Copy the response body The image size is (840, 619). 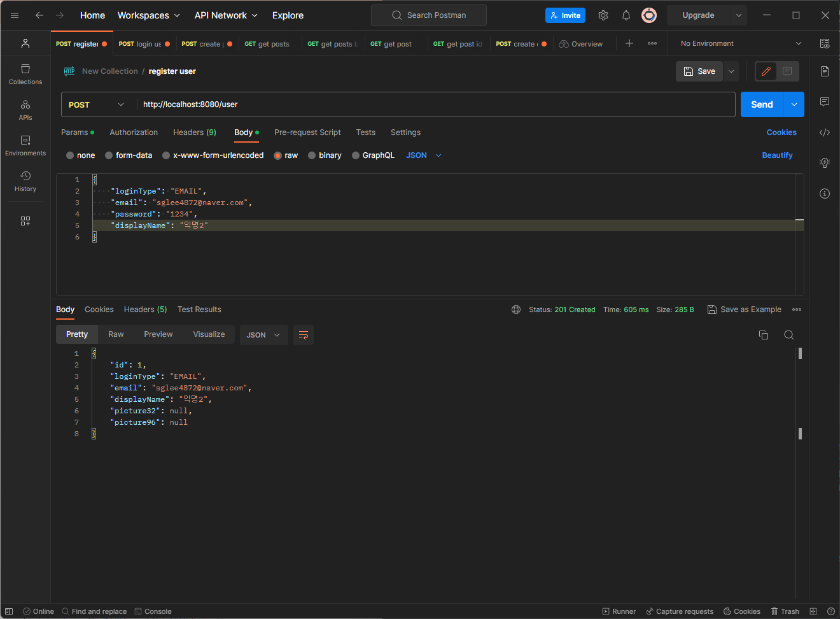pyautogui.click(x=764, y=335)
